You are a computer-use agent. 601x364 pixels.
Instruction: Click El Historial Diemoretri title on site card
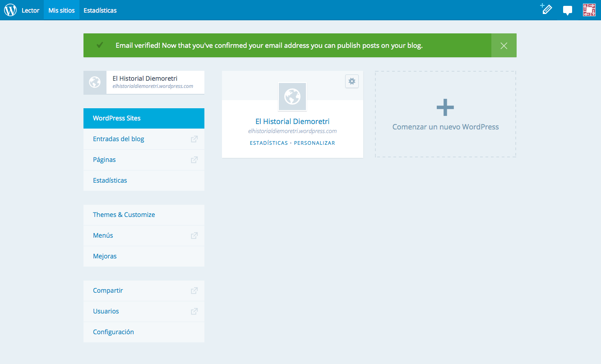292,121
